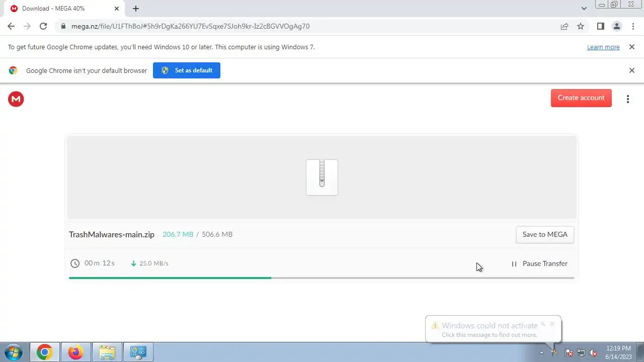Open a new tab
The width and height of the screenshot is (644, 362).
coord(136,9)
